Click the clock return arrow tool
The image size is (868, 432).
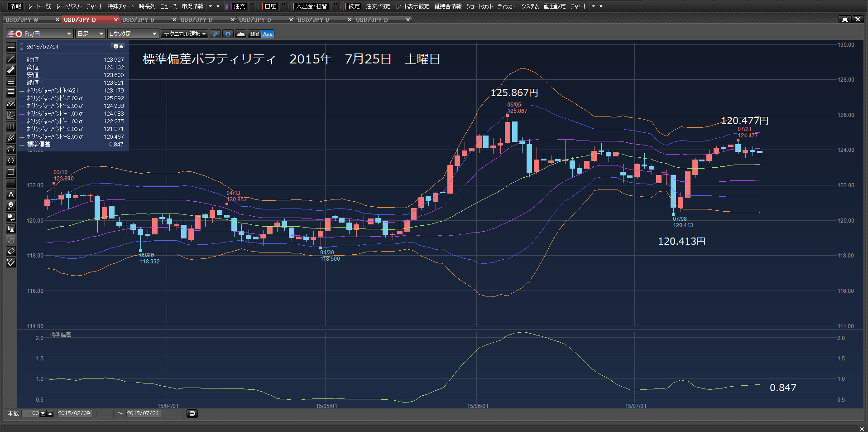(11, 217)
